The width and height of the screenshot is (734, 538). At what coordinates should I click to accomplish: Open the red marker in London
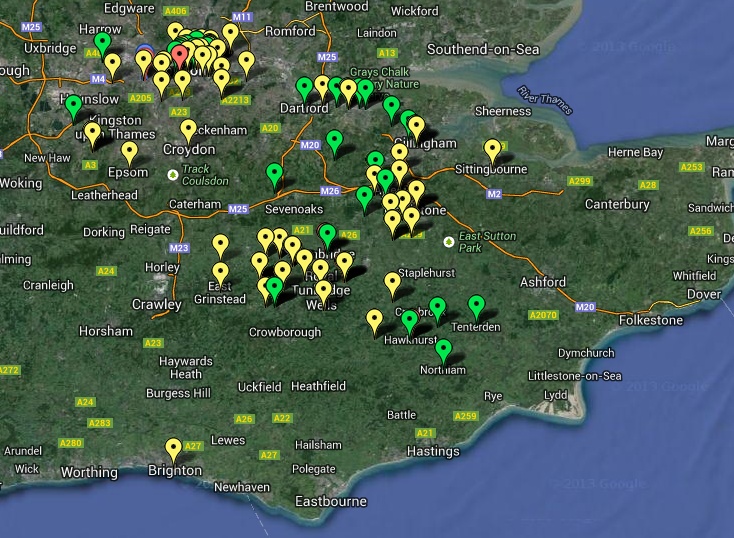coord(179,55)
